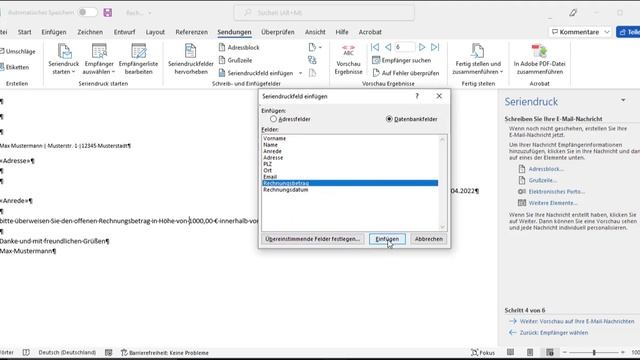Open Kommentare button

(580, 32)
